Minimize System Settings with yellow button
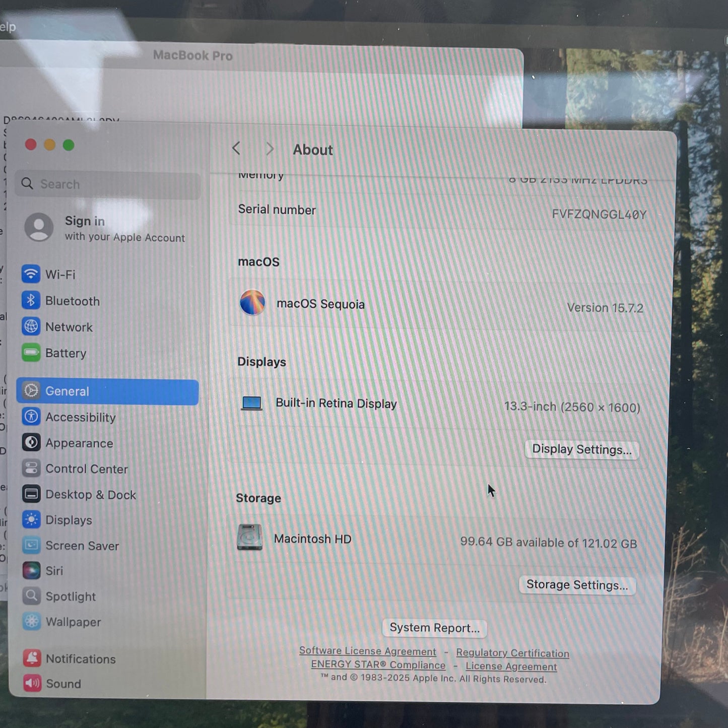This screenshot has height=728, width=728. [x=49, y=145]
